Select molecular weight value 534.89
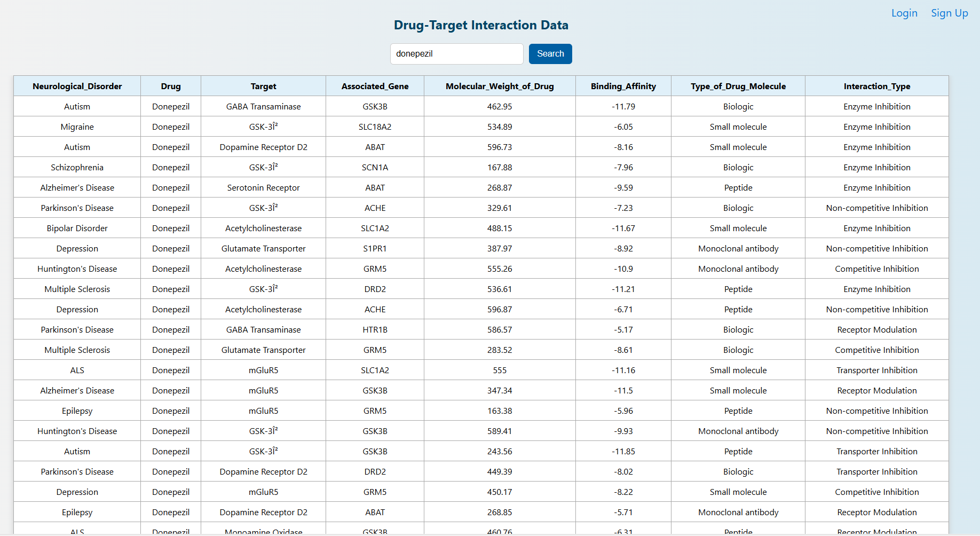Image resolution: width=980 pixels, height=536 pixels. coord(500,127)
